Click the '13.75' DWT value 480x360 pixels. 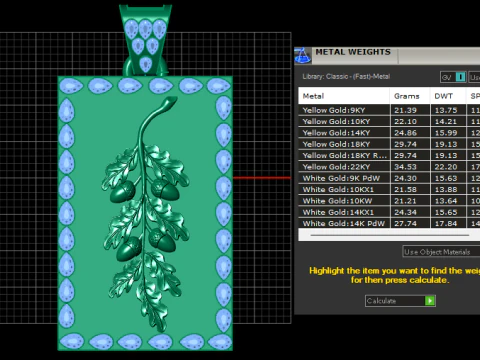tap(446, 110)
